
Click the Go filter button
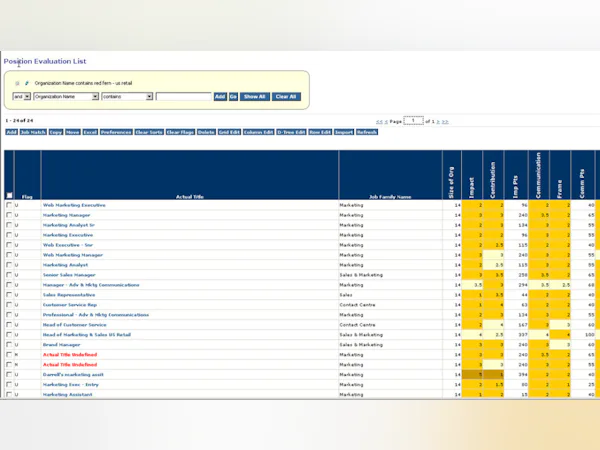click(233, 96)
